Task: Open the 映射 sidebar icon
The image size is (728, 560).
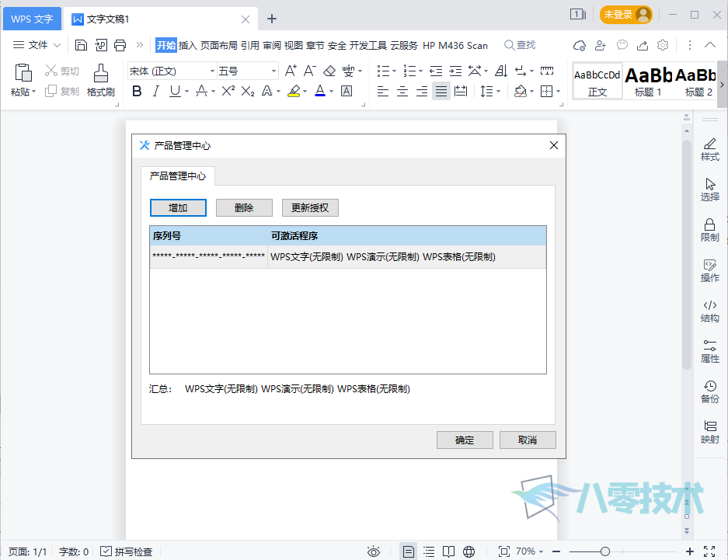Action: tap(710, 433)
